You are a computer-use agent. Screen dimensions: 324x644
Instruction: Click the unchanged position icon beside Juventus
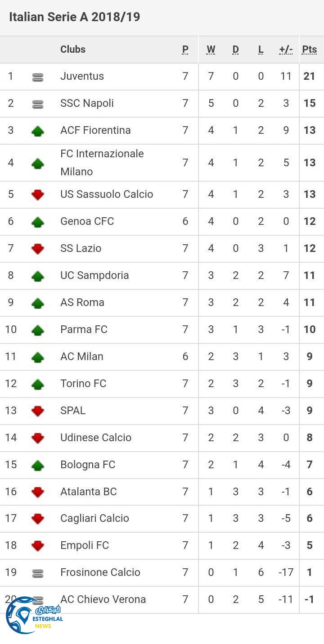[x=38, y=78]
